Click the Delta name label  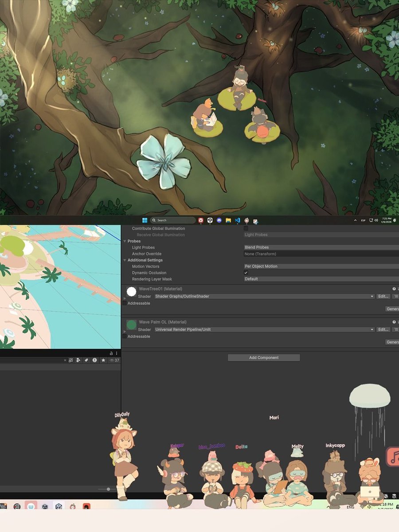pyautogui.click(x=242, y=447)
